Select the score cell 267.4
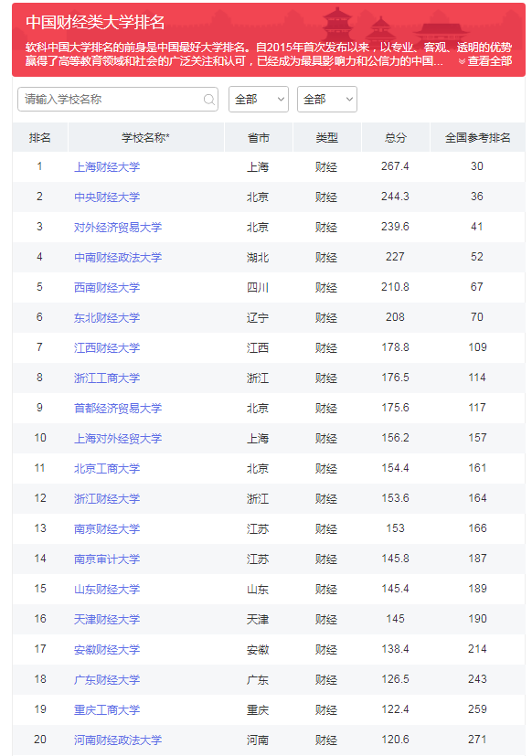532x756 pixels. pyautogui.click(x=395, y=166)
